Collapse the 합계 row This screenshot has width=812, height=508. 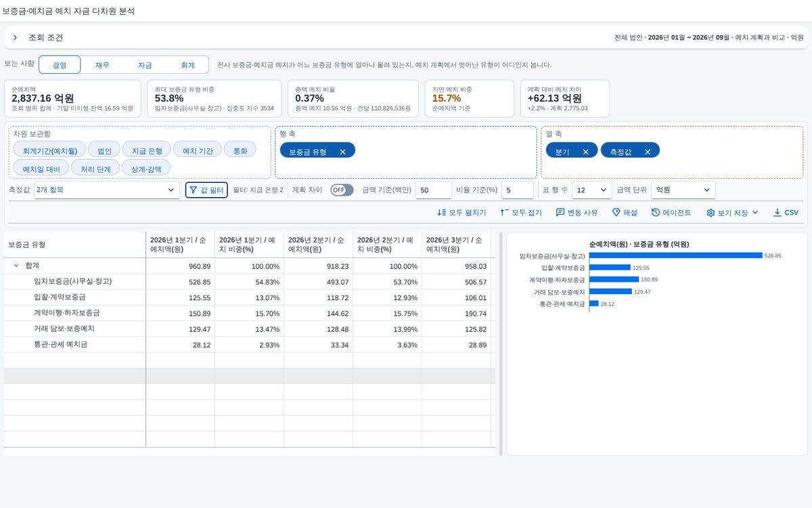(16, 266)
